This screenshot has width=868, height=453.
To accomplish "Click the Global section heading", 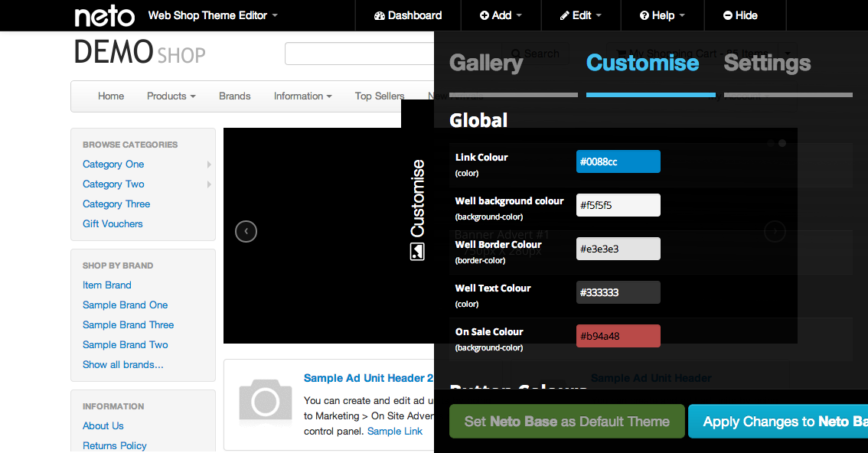I will [x=478, y=121].
